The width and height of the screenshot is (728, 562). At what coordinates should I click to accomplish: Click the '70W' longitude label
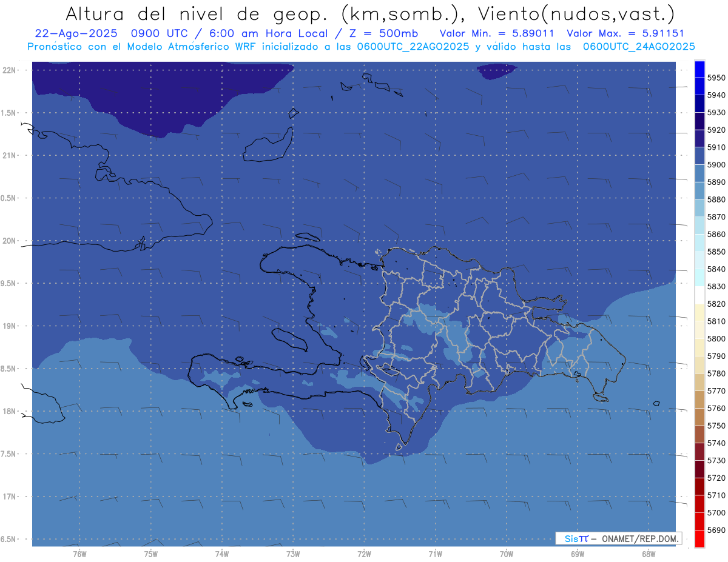[x=507, y=554]
